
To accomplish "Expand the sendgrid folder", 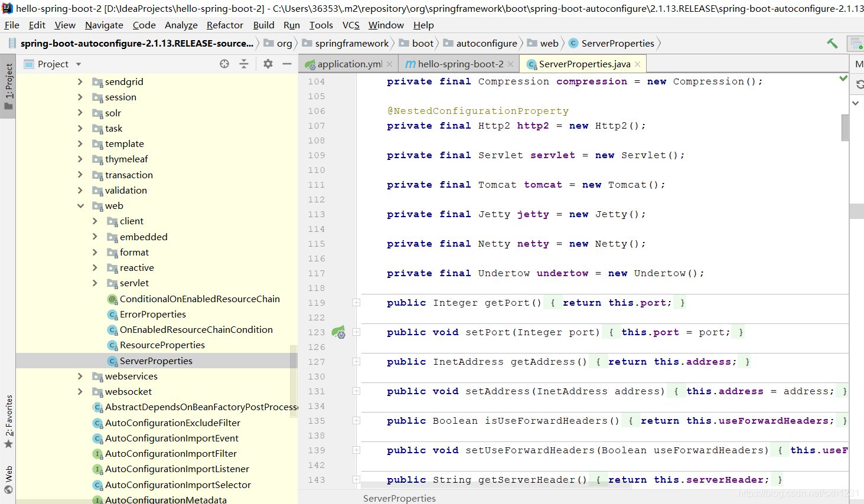I will 80,81.
